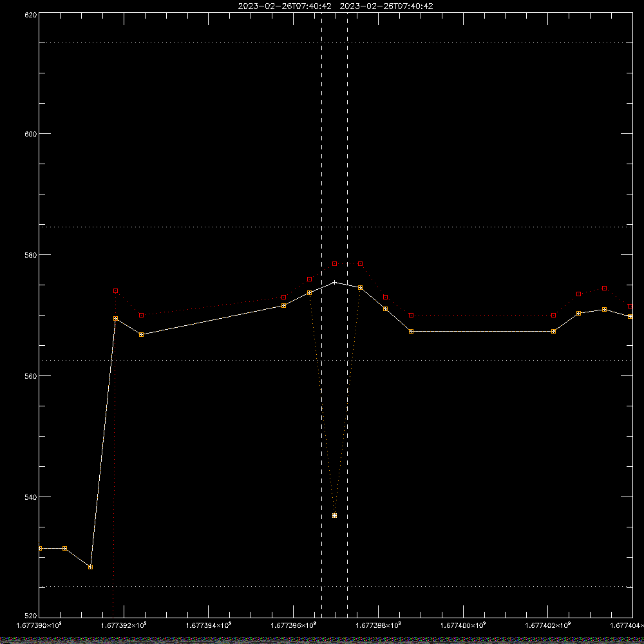Viewport: 644px width, 644px height.
Task: Pick the outlier orange point near 537
Action: pyautogui.click(x=335, y=515)
